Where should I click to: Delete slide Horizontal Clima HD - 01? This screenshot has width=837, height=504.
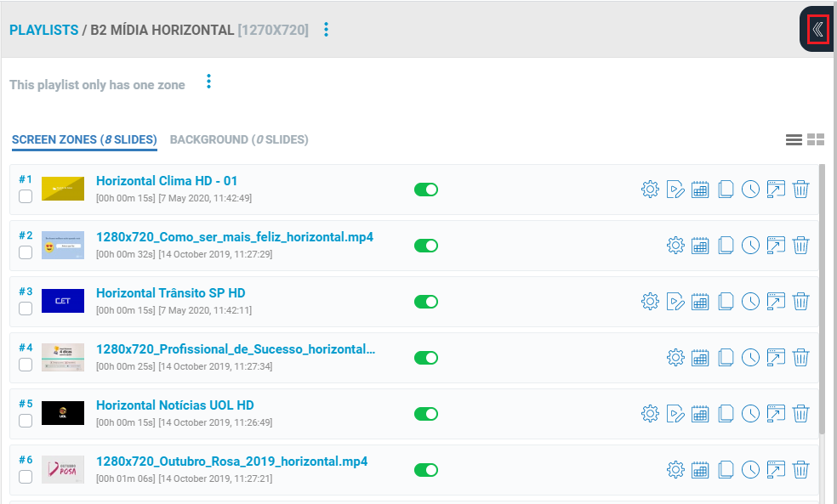click(800, 190)
